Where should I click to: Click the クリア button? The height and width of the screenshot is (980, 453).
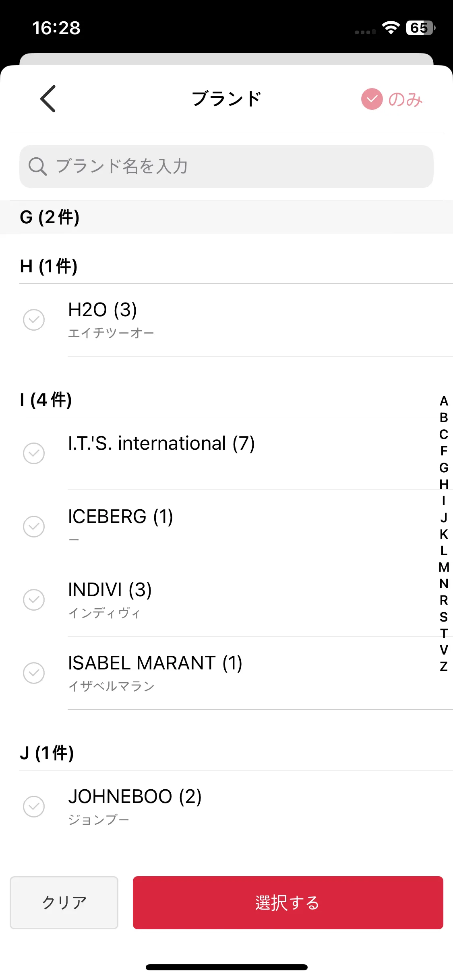coord(64,903)
